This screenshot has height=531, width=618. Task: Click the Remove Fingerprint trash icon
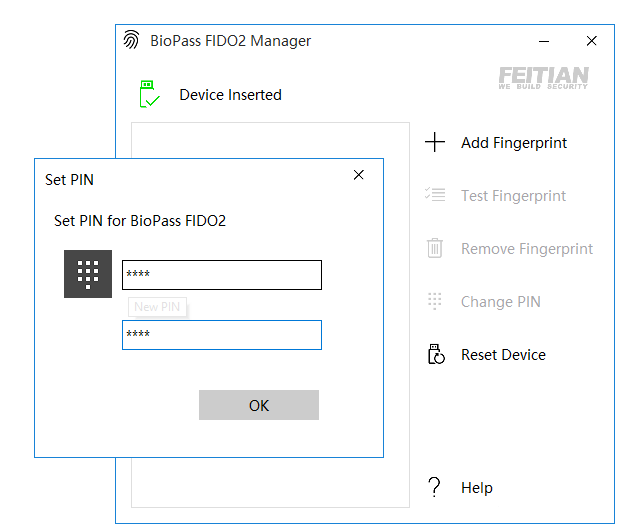click(x=435, y=249)
